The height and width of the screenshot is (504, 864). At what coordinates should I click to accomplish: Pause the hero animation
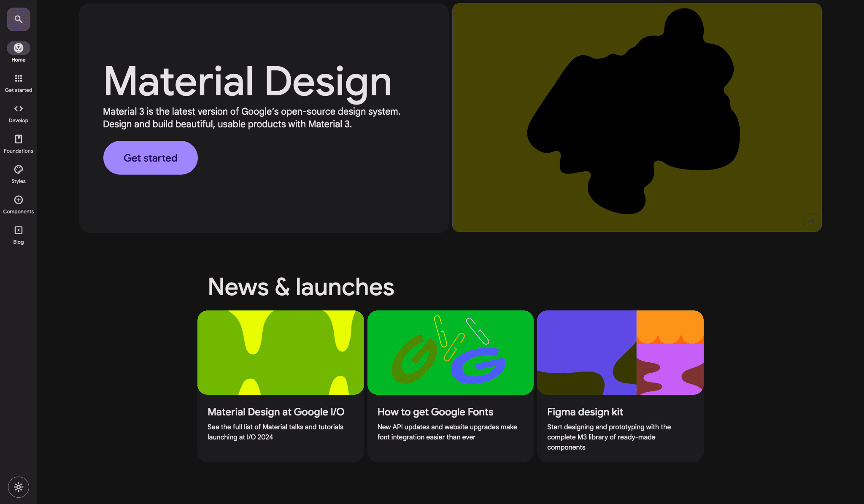point(811,221)
